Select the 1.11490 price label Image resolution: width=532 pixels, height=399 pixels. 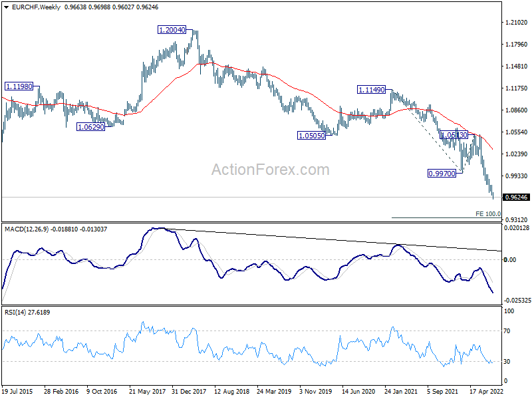tap(372, 90)
